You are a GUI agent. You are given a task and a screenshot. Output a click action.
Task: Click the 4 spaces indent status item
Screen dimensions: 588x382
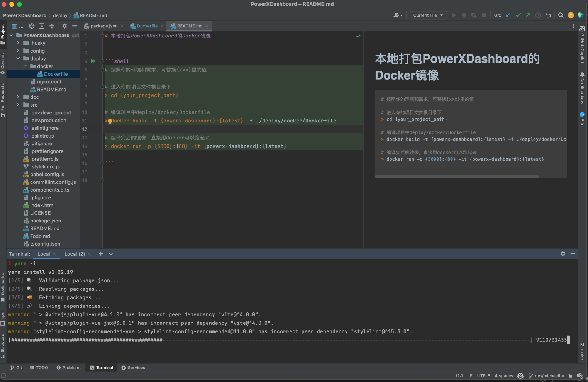(x=504, y=375)
